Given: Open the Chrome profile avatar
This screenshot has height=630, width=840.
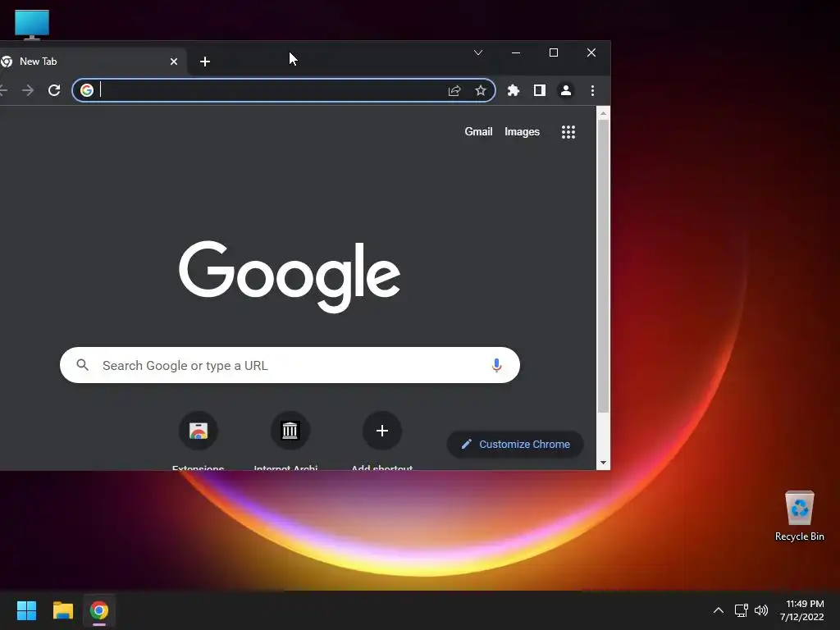Looking at the screenshot, I should point(566,90).
